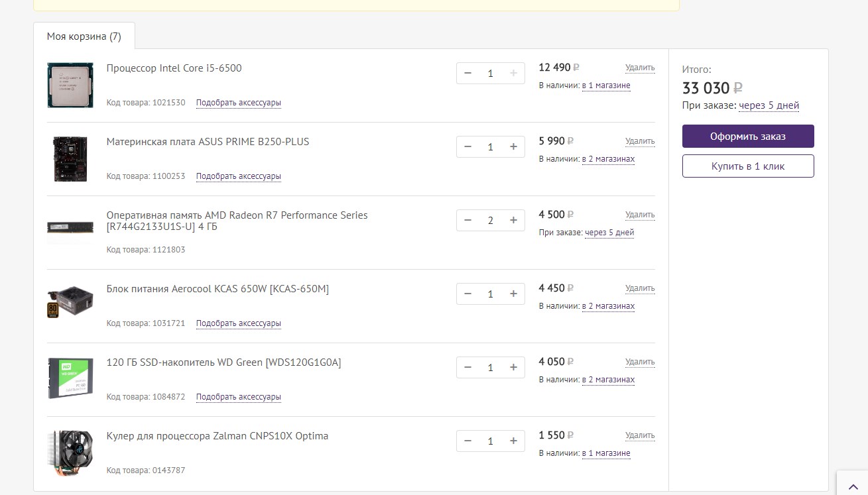Image resolution: width=868 pixels, height=495 pixels.
Task: Decrease quantity of Intel Core i5-6500
Action: (468, 73)
